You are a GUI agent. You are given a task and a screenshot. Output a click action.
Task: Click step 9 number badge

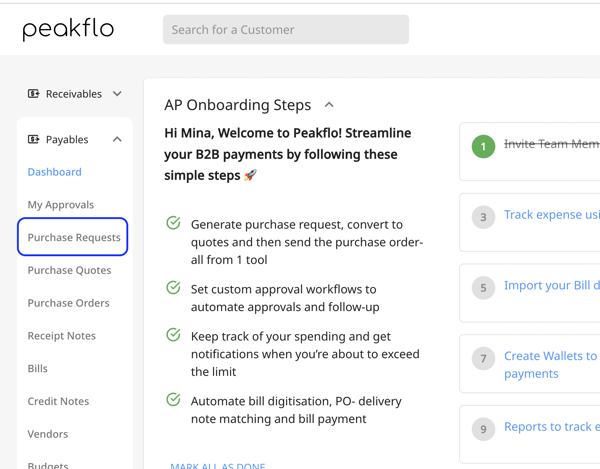point(483,429)
